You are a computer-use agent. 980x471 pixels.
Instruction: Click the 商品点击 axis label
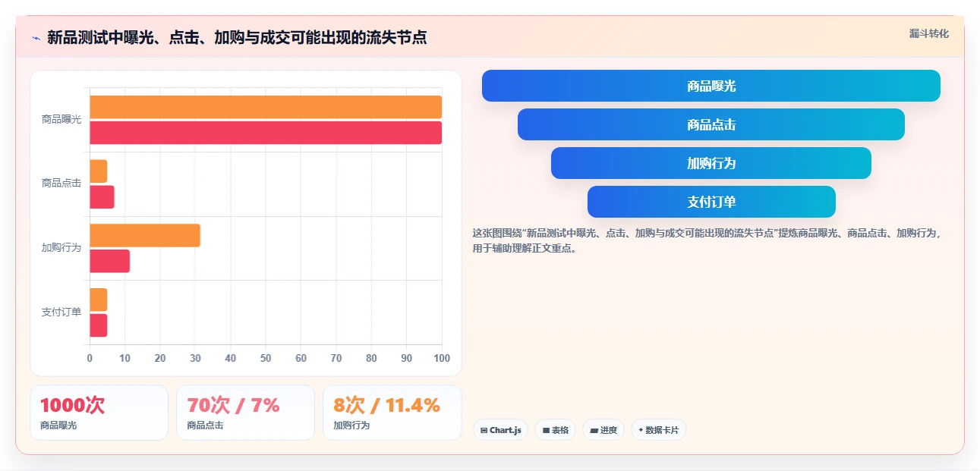click(61, 184)
